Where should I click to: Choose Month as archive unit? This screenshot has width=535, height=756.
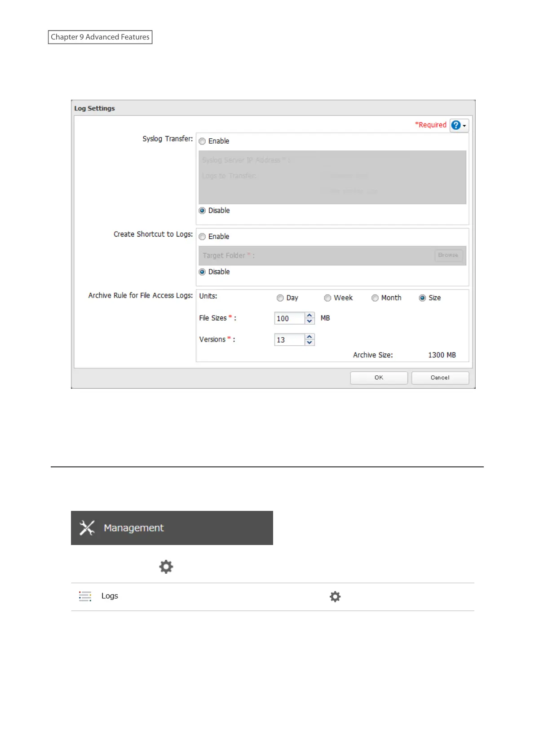(375, 298)
